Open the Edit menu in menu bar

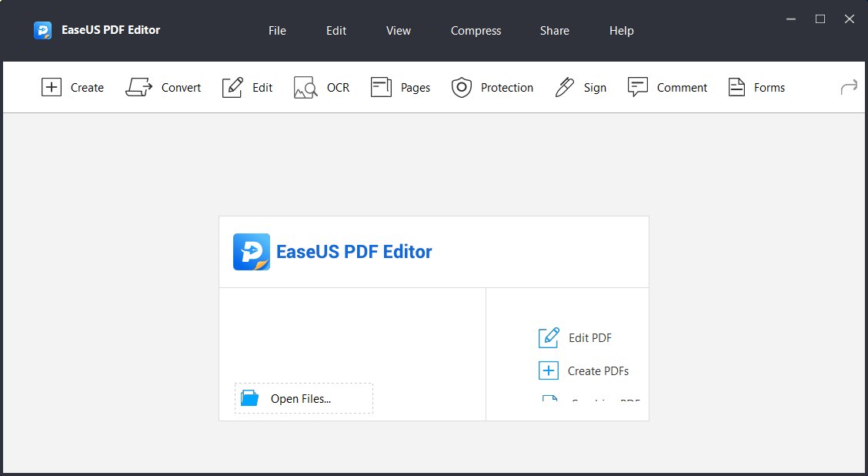tap(336, 31)
